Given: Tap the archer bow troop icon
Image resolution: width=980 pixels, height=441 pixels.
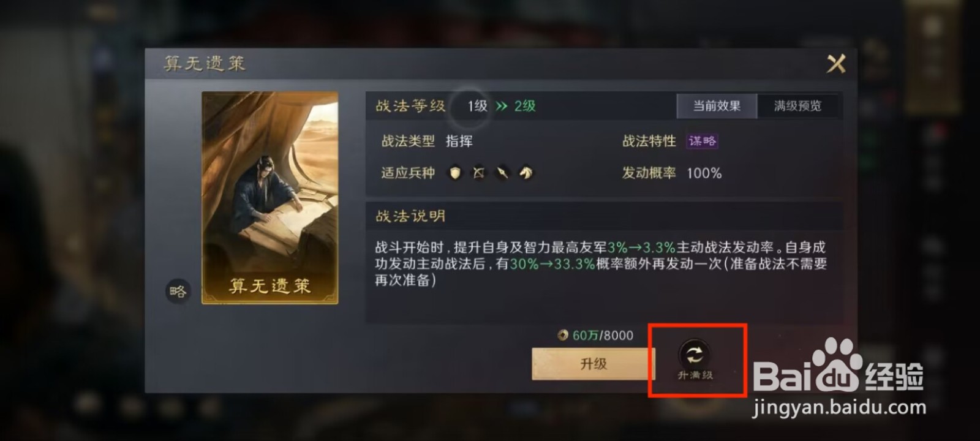Looking at the screenshot, I should 478,173.
